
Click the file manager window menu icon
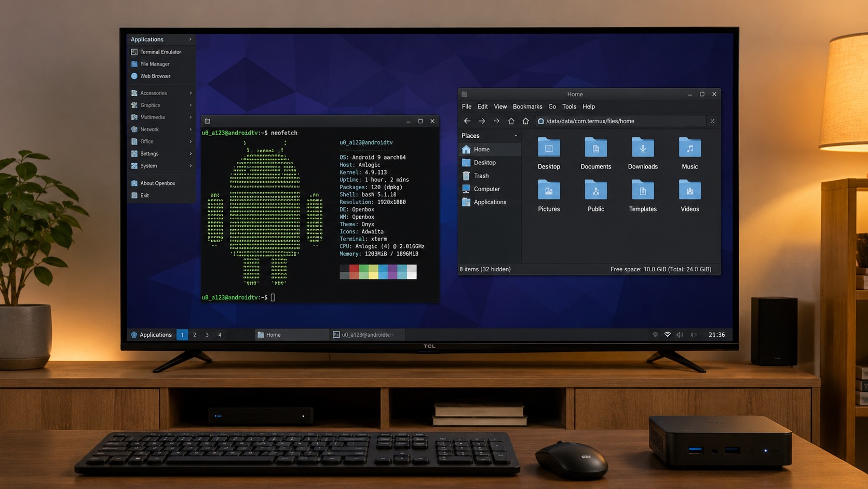pyautogui.click(x=465, y=95)
